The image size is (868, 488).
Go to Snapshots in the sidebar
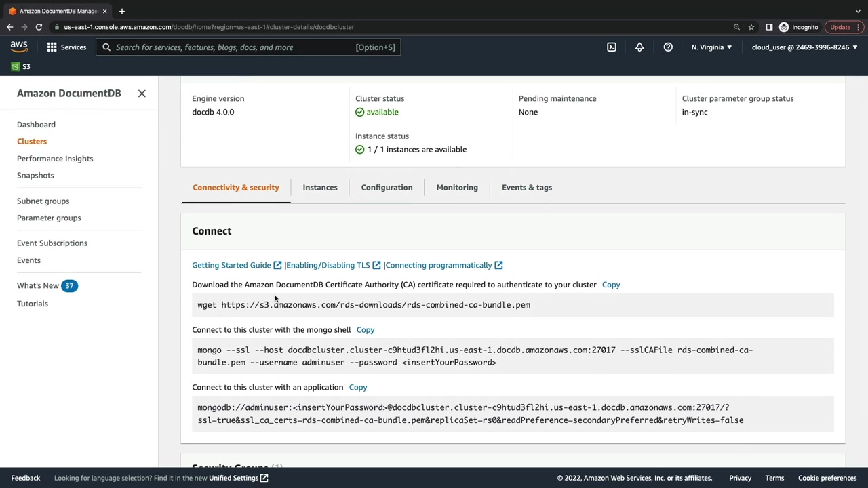coord(35,176)
